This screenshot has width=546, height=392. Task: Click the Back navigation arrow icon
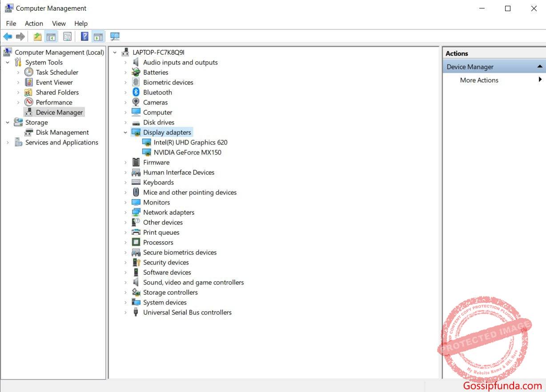coord(8,36)
